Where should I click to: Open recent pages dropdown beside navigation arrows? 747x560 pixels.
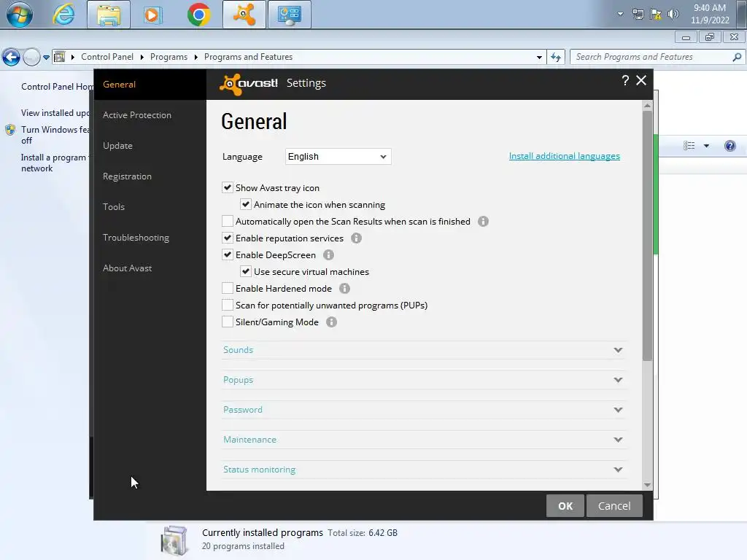(x=46, y=58)
